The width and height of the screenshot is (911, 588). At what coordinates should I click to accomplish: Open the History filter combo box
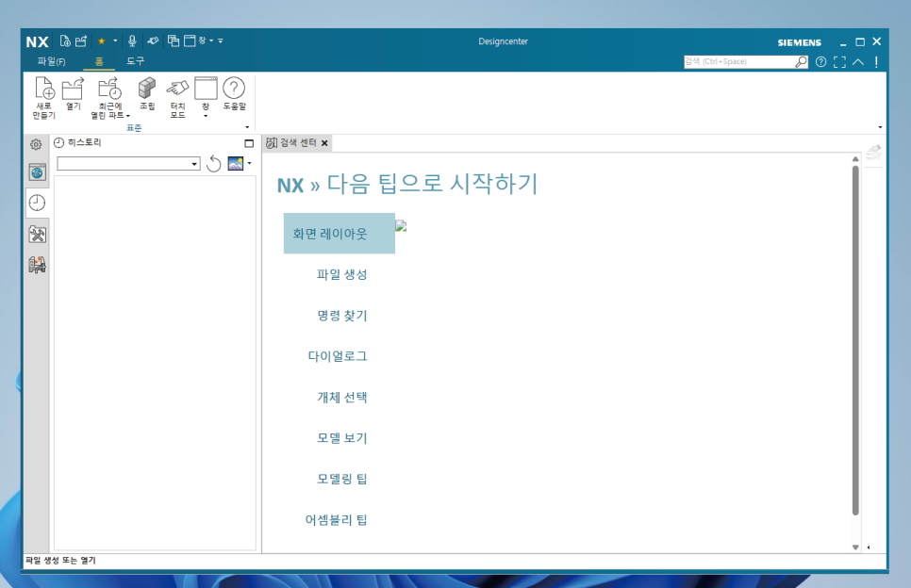128,164
